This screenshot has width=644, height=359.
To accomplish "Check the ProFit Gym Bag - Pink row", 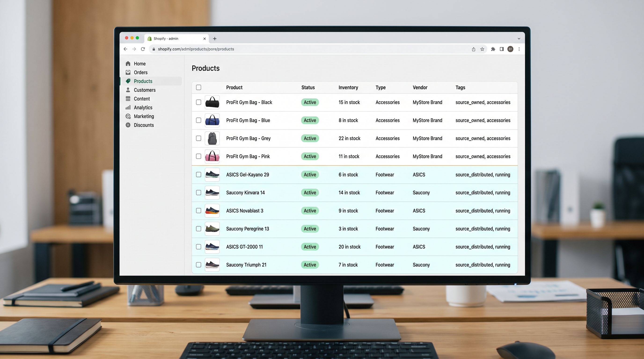I will 198,156.
